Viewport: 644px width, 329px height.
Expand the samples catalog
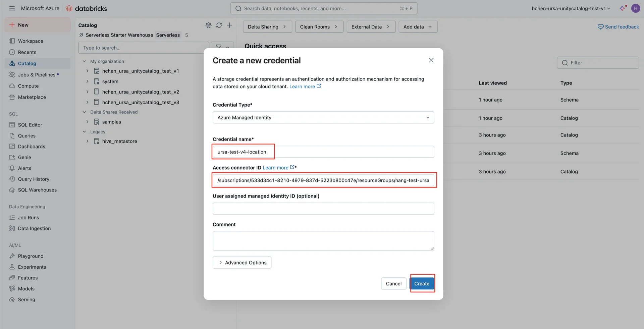(x=88, y=122)
